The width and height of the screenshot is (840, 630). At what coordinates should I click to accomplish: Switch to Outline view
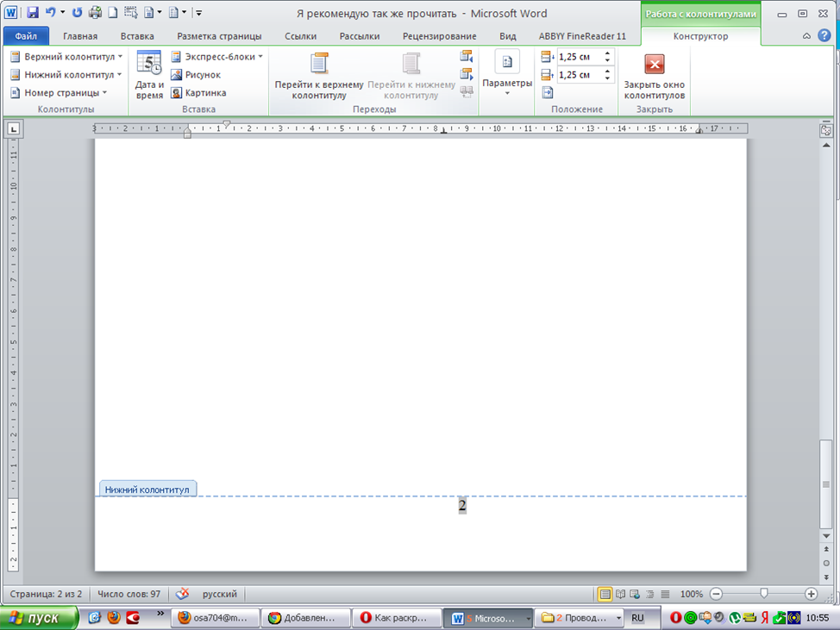pos(649,594)
